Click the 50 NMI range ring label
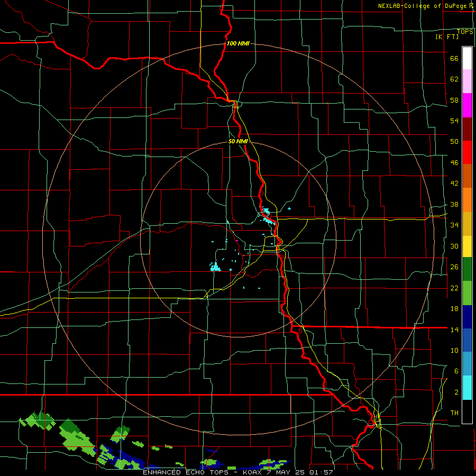The height and width of the screenshot is (476, 476). pos(239,141)
